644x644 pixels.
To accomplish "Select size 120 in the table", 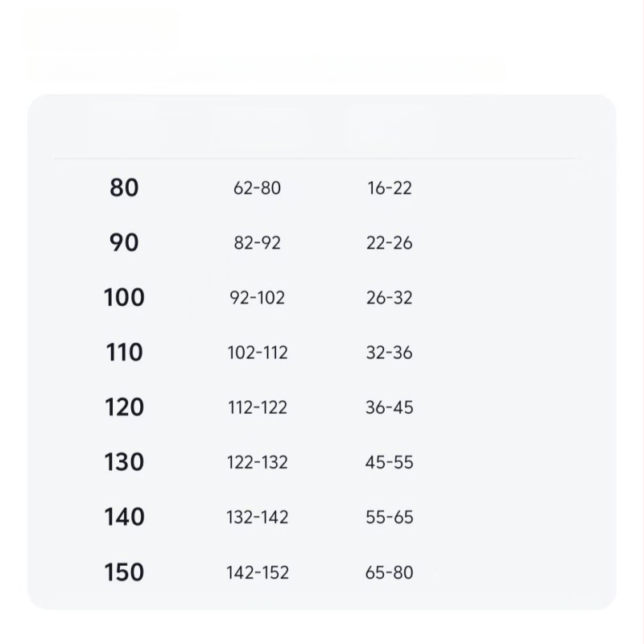I will tap(124, 407).
